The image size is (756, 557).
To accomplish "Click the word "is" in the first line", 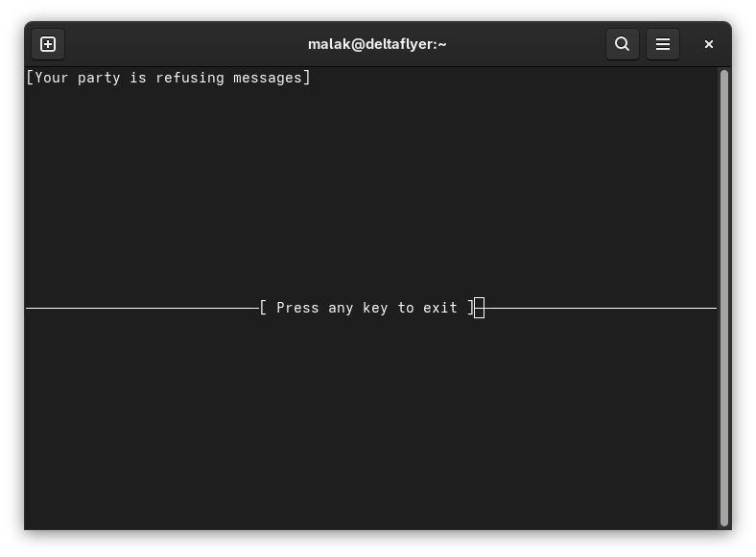I will tap(138, 78).
